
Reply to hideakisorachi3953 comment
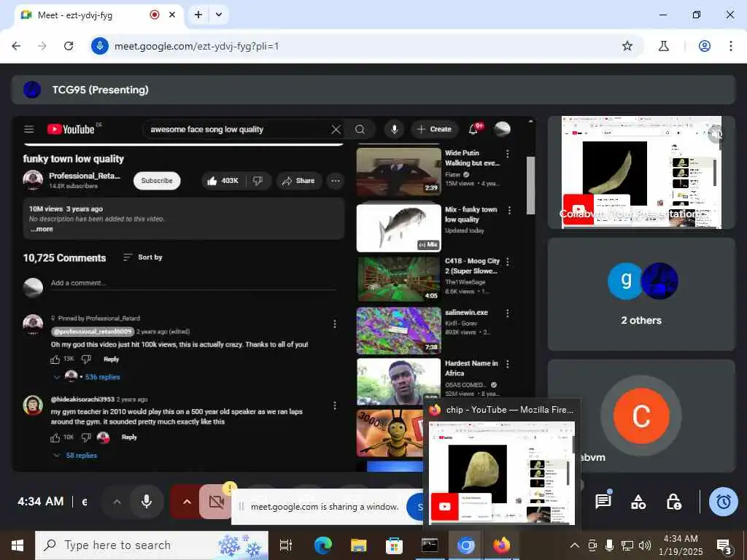(x=129, y=437)
